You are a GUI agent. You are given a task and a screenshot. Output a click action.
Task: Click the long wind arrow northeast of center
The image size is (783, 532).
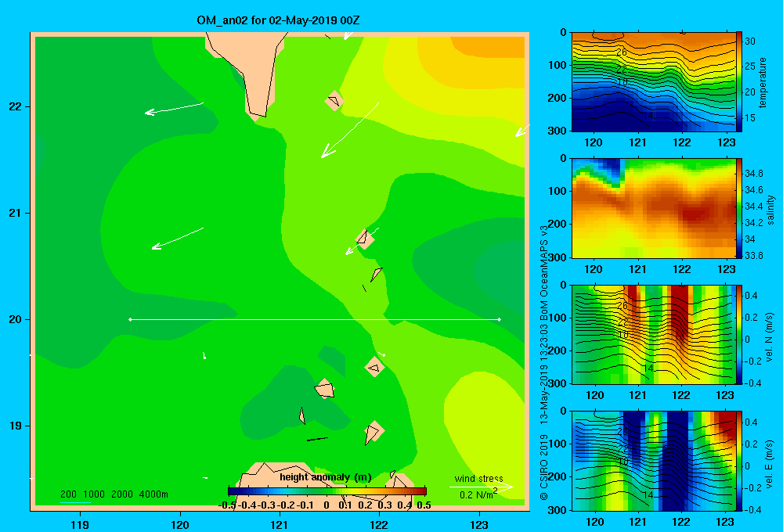pyautogui.click(x=349, y=130)
